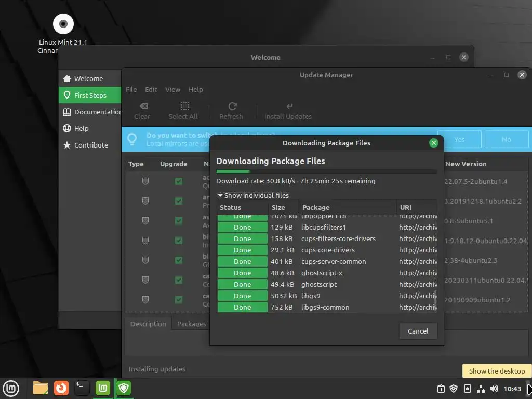
Task: Click the Install Updates toolbar icon
Action: [289, 106]
